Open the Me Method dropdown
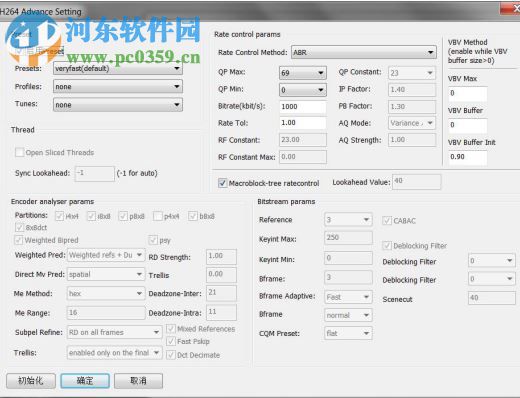This screenshot has height=398, width=520. (106, 293)
